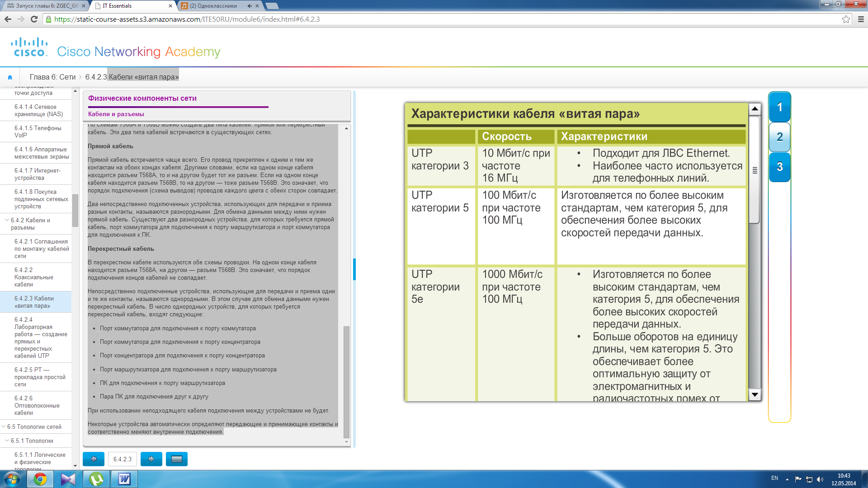Open uTorrent from taskbar

click(96, 479)
